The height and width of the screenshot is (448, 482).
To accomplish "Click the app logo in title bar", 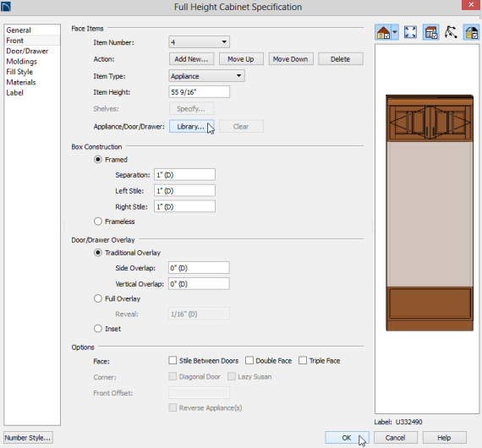I will coord(6,6).
